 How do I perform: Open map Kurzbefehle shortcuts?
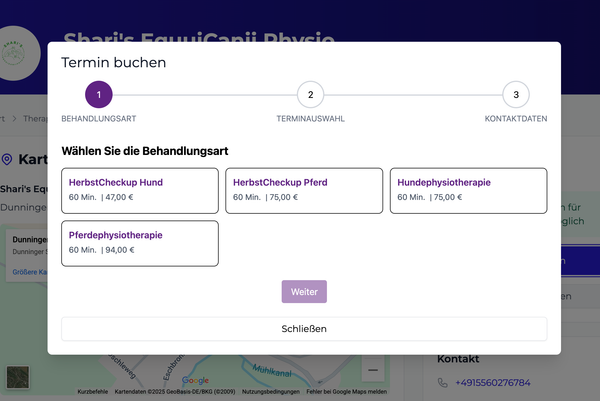pyautogui.click(x=92, y=392)
